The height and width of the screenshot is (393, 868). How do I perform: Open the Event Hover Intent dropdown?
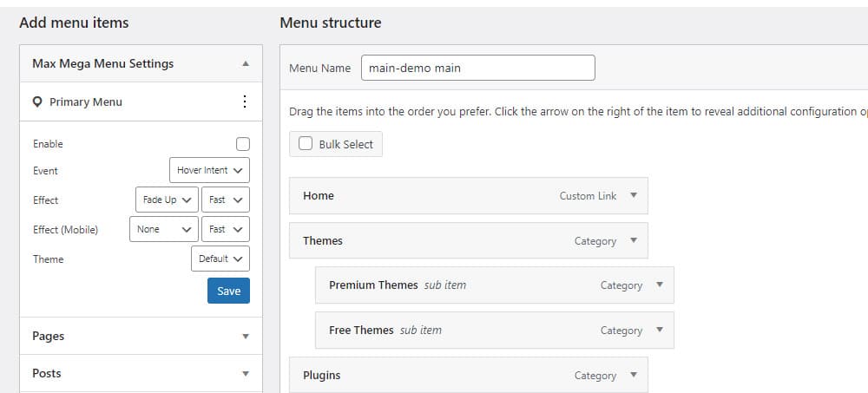click(209, 171)
